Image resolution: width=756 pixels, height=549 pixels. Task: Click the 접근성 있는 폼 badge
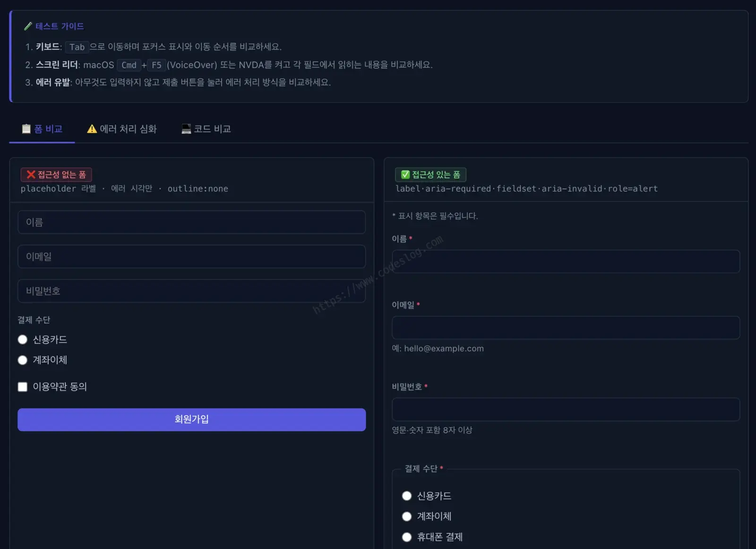point(430,174)
